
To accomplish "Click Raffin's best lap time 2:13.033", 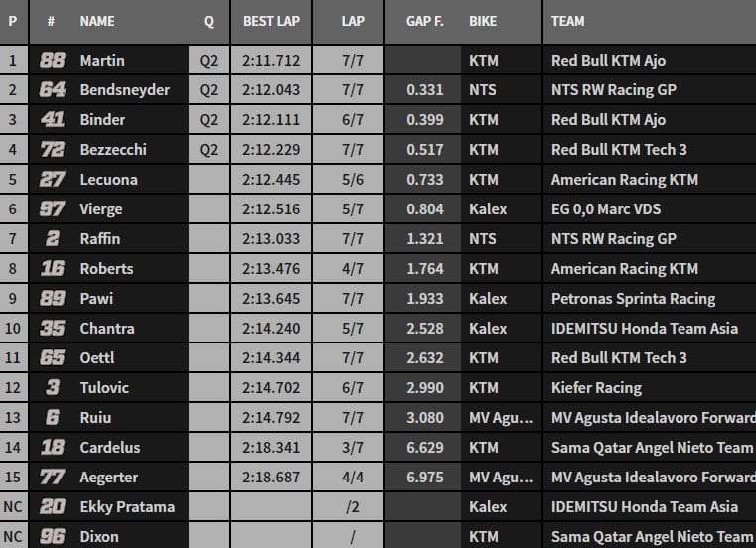I will [271, 239].
